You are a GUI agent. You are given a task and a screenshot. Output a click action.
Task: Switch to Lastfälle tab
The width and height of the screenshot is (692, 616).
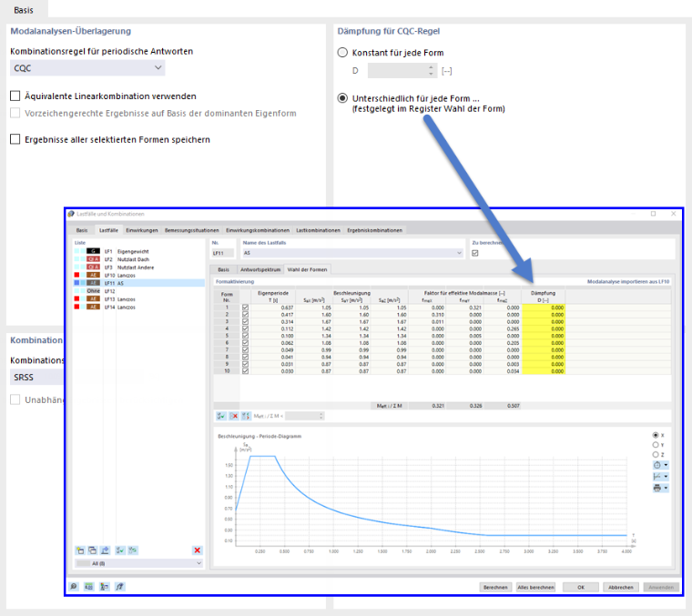108,230
